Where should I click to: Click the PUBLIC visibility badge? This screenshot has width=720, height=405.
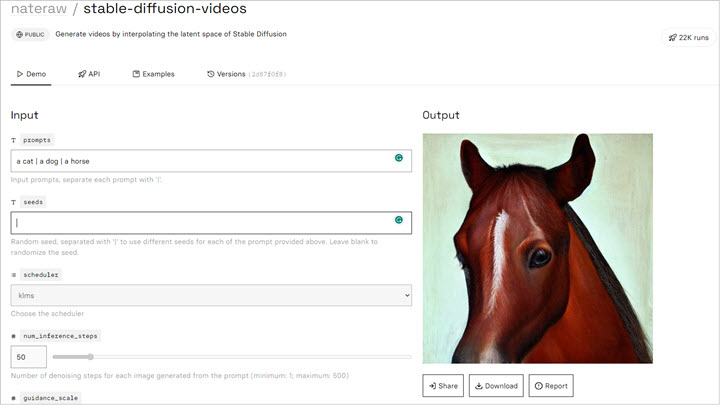click(x=30, y=34)
